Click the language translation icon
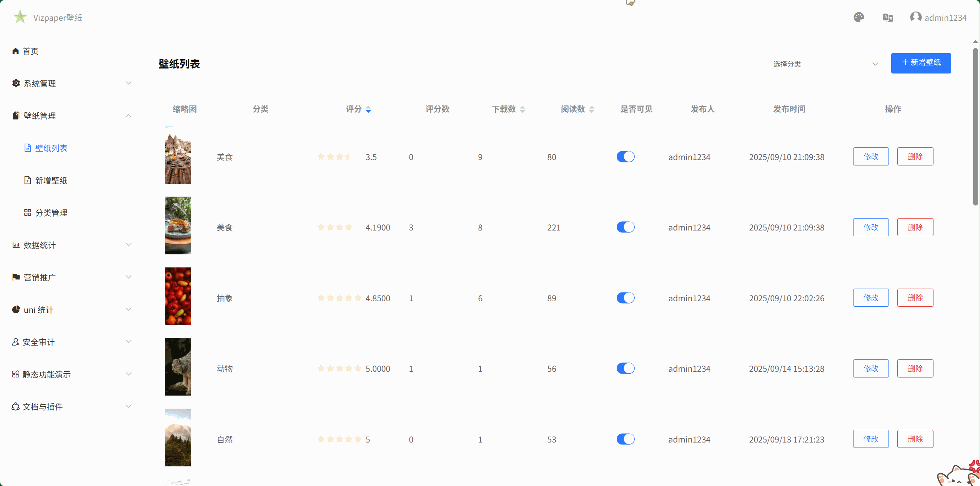The width and height of the screenshot is (980, 486). coord(888,18)
